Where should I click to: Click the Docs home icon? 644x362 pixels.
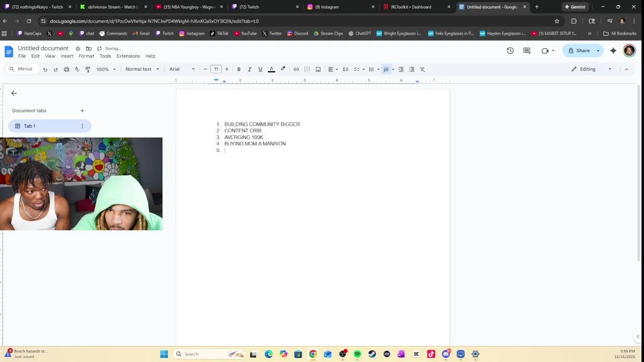(9, 51)
